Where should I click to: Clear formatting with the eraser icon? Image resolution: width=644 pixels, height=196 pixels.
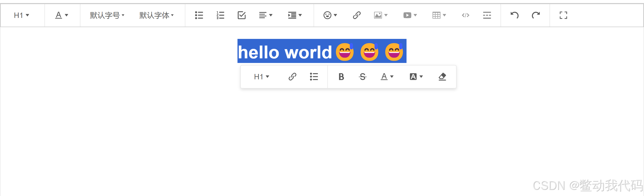point(442,77)
